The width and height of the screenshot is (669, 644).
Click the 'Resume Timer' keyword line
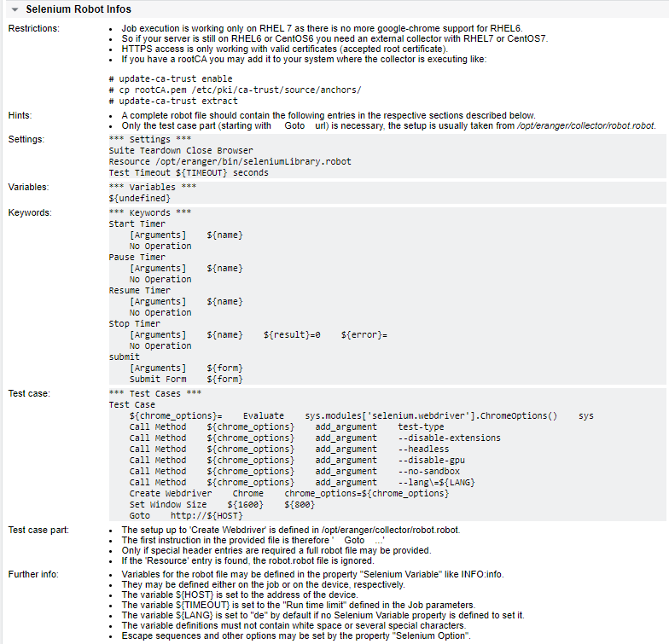(x=139, y=290)
